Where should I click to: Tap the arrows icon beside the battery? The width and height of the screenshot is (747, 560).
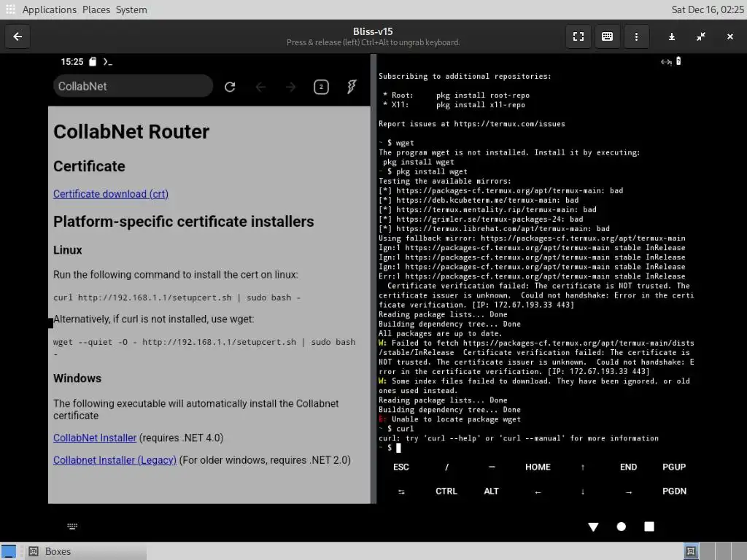[666, 62]
